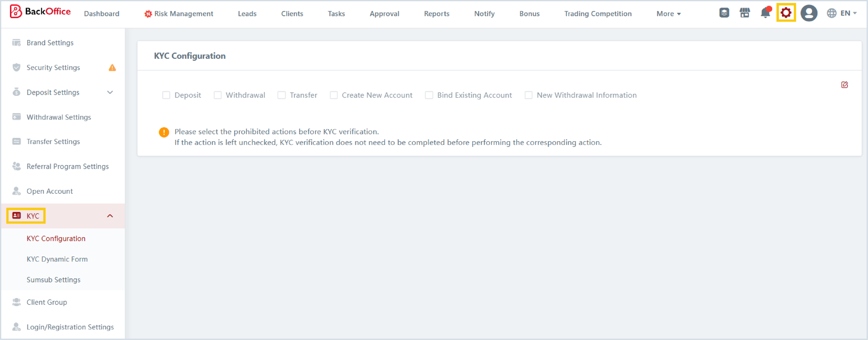Click the stacked layers icon in header
Screen dimensions: 868x340
724,13
